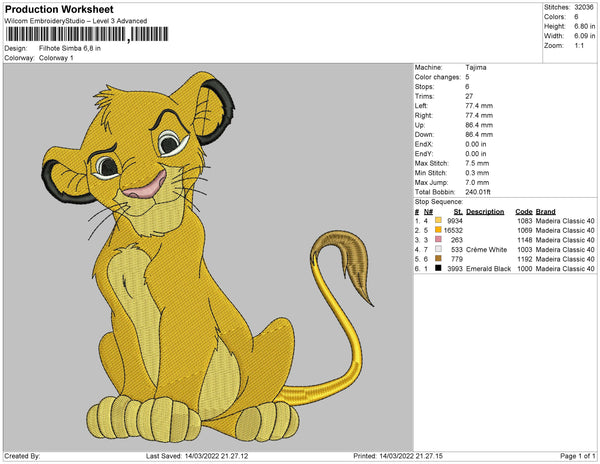
Task: Click 'Emerald Black' description text
Action: coord(488,269)
